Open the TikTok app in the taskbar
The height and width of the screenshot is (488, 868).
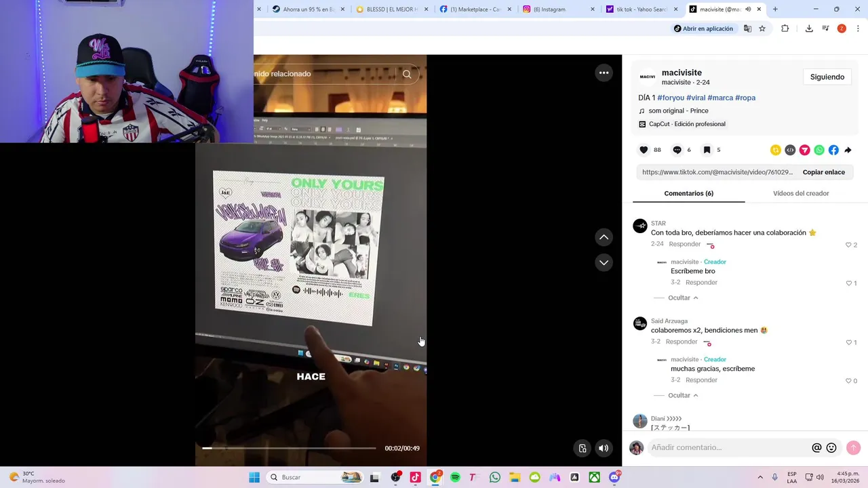click(415, 477)
